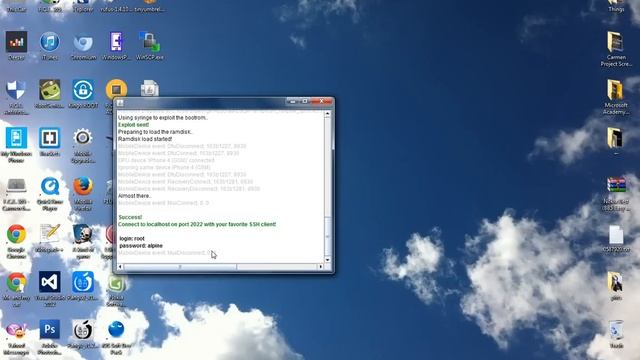Launch WinSCP.exe from the desktop
The height and width of the screenshot is (360, 640).
(x=149, y=42)
